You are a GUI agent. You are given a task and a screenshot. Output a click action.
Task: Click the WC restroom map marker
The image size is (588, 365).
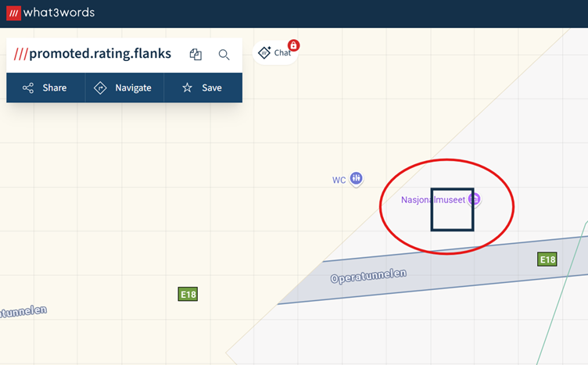pyautogui.click(x=357, y=178)
